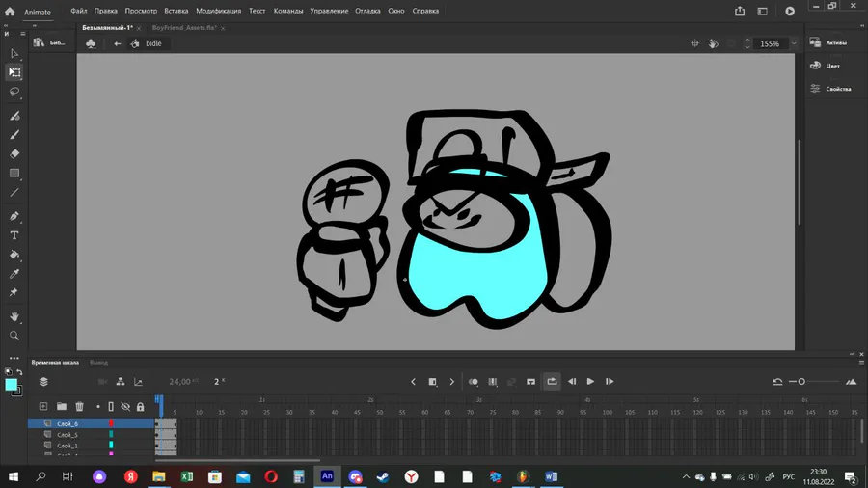Toggle show all layers as outlines
The height and width of the screenshot is (488, 868).
111,407
